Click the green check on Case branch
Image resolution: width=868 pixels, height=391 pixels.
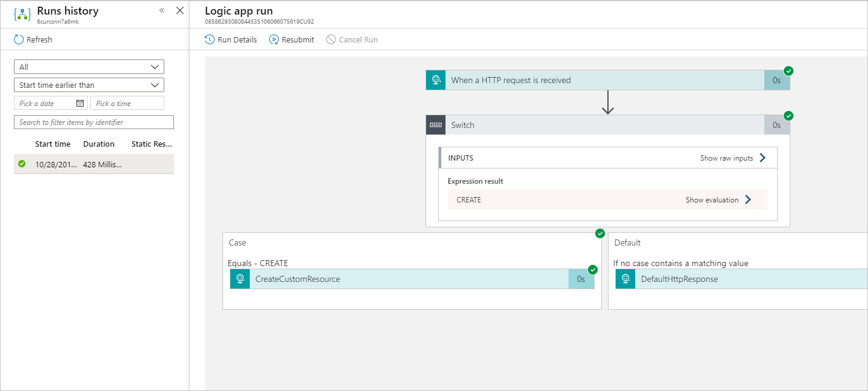600,233
